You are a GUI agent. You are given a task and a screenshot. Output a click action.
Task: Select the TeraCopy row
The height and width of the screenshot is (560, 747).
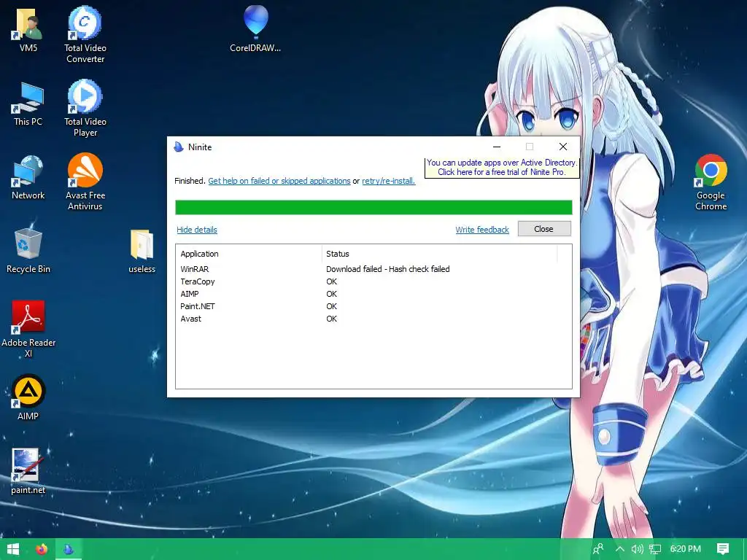(x=373, y=281)
